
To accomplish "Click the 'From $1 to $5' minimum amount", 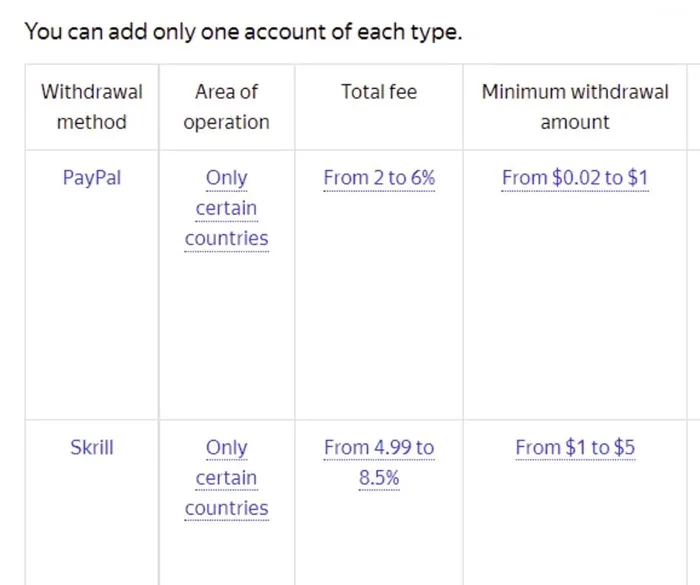I will (575, 448).
